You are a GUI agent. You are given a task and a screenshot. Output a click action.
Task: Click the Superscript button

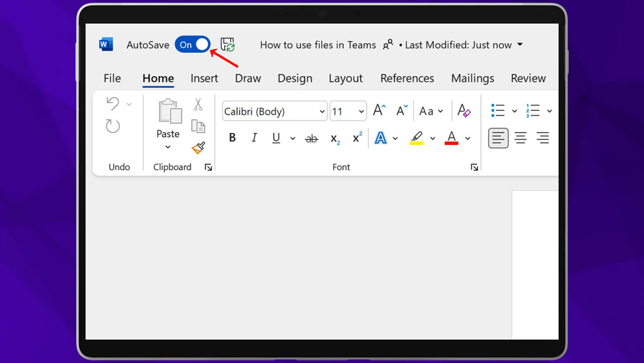click(357, 137)
